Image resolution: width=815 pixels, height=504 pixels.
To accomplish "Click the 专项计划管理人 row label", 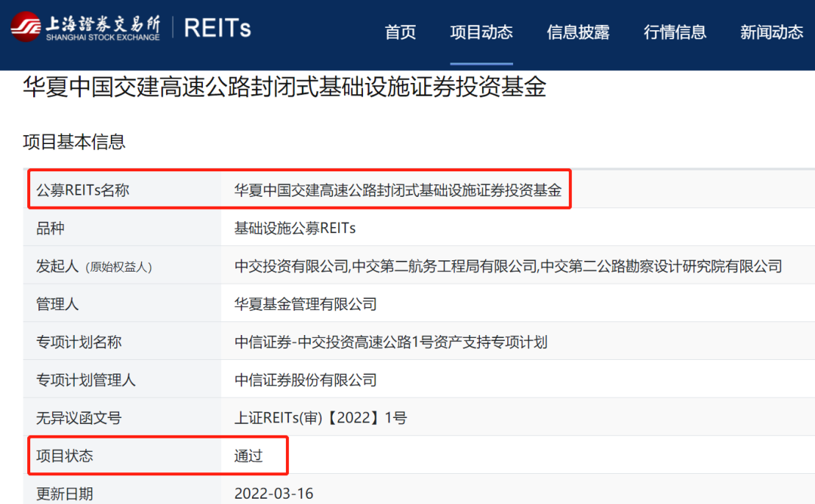I will 85,380.
